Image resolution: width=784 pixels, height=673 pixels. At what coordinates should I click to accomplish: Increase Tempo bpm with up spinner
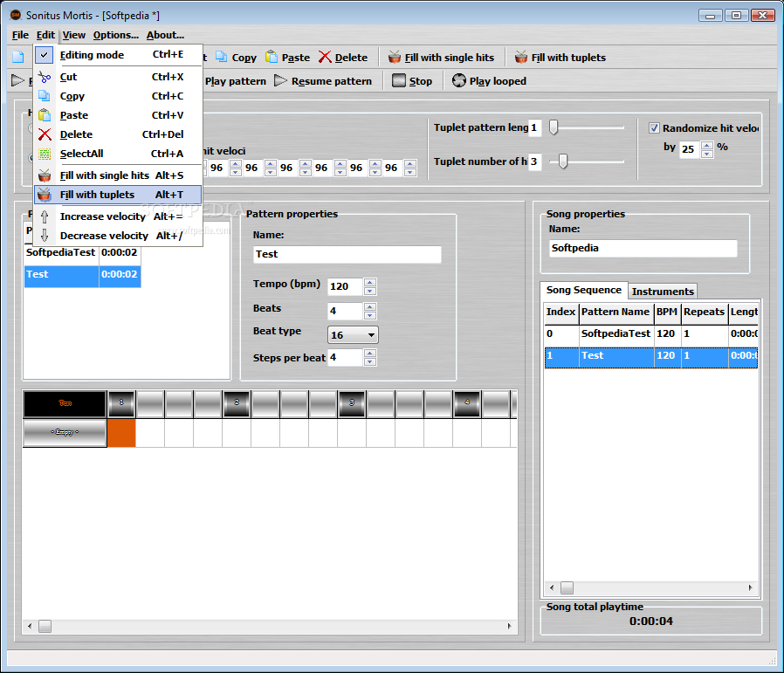370,282
